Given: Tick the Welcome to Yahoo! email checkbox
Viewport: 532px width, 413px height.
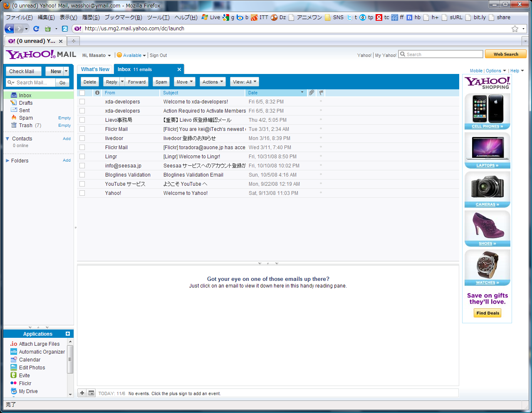Looking at the screenshot, I should (x=82, y=193).
